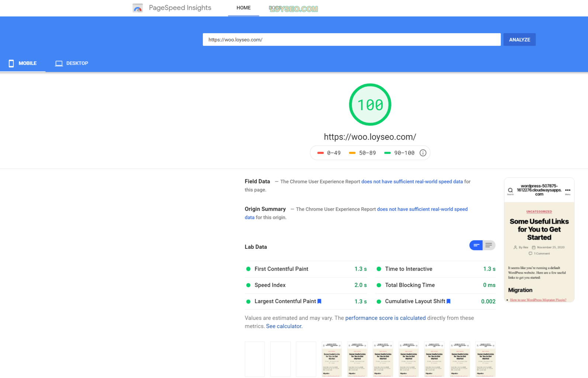Select the expanded Lab Data view toggle

point(489,245)
